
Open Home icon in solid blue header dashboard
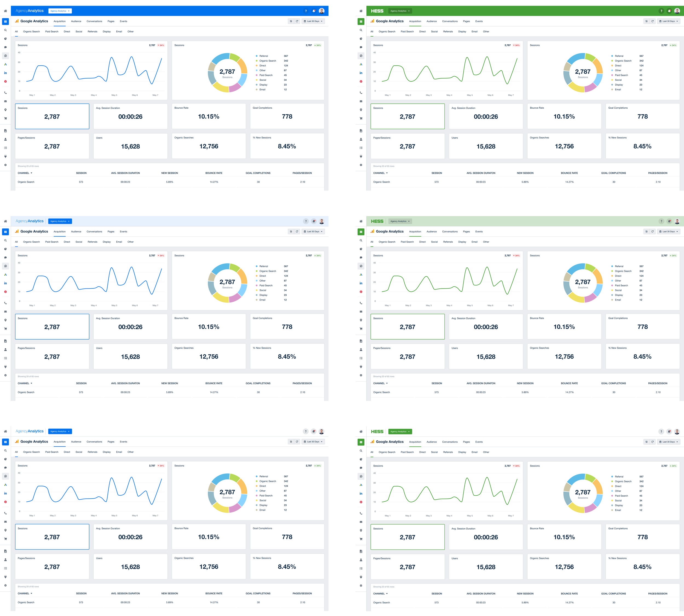click(x=5, y=11)
